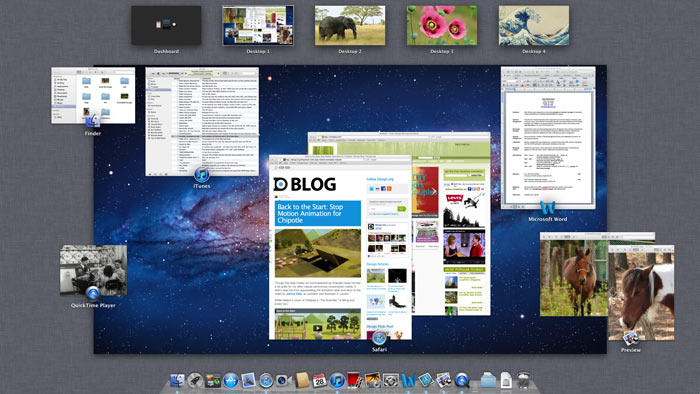Select the Microsoft Word document window
700x394 pixels.
click(x=548, y=137)
